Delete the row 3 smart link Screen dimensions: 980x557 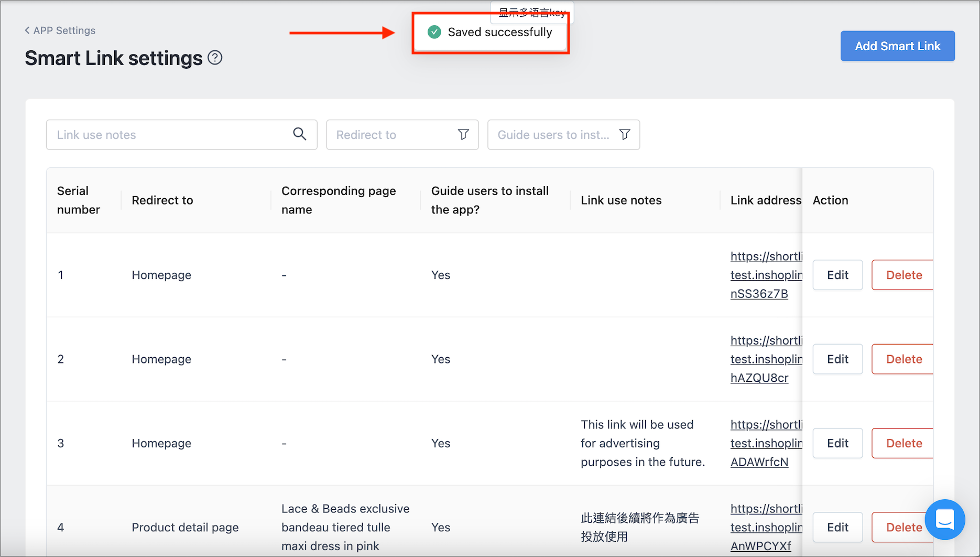903,443
